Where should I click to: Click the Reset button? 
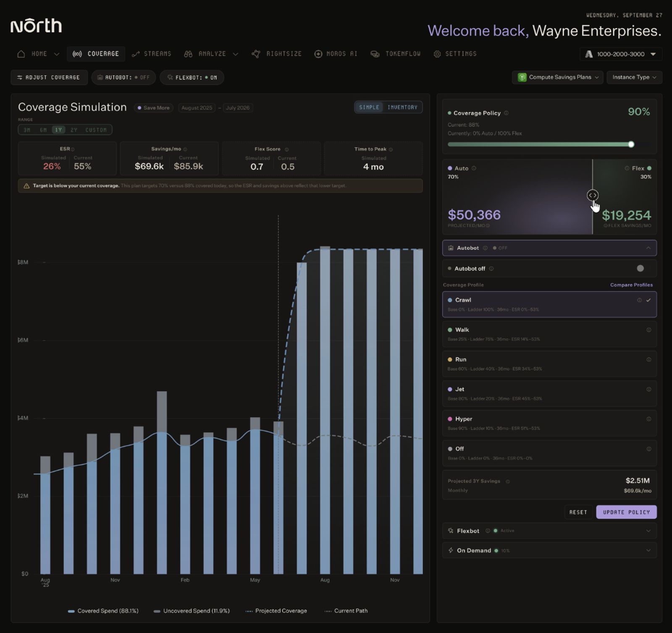[x=578, y=512]
